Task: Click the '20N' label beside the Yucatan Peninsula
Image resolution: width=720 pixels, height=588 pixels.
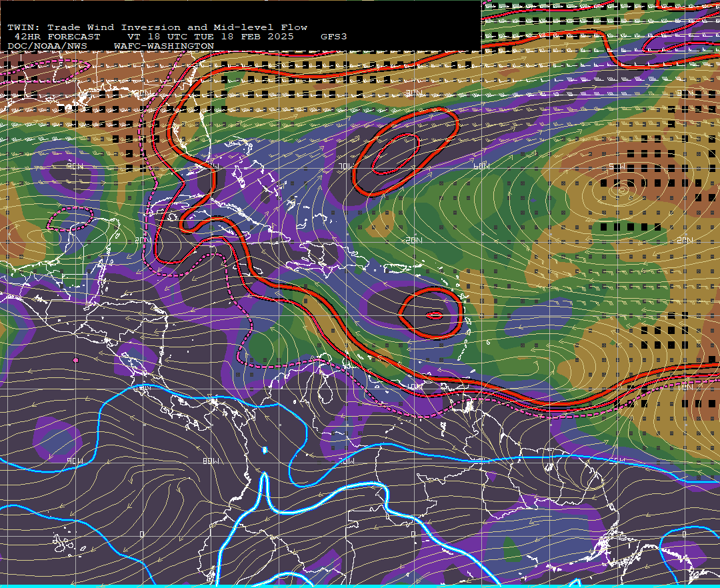Action: click(x=143, y=241)
